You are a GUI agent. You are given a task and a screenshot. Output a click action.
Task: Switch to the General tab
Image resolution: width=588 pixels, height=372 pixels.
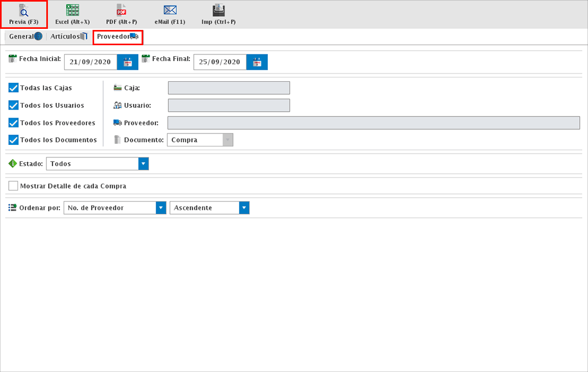(x=25, y=36)
